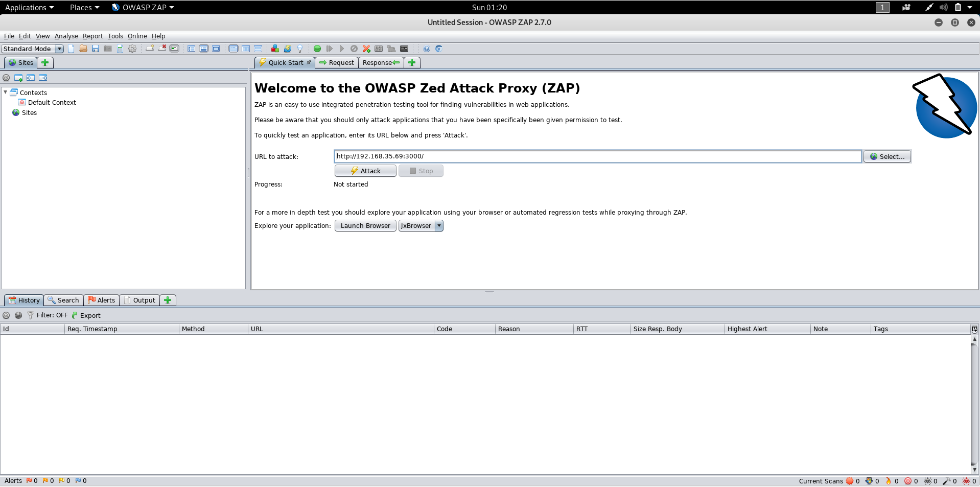The width and height of the screenshot is (980, 487).
Task: Click the plus tab beside the Output tab
Action: click(x=168, y=300)
